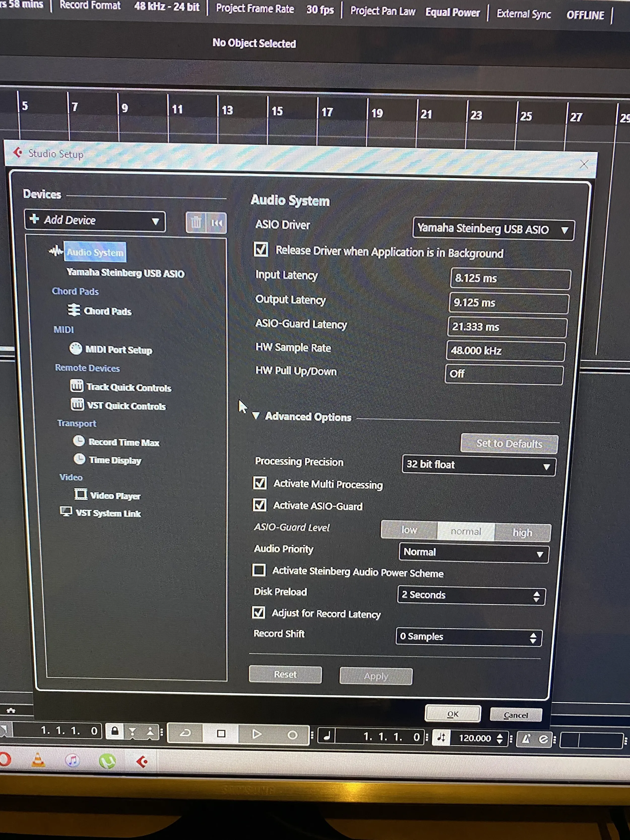Uncheck Release Driver when Application in Background
Image resolution: width=630 pixels, height=840 pixels.
point(261,250)
